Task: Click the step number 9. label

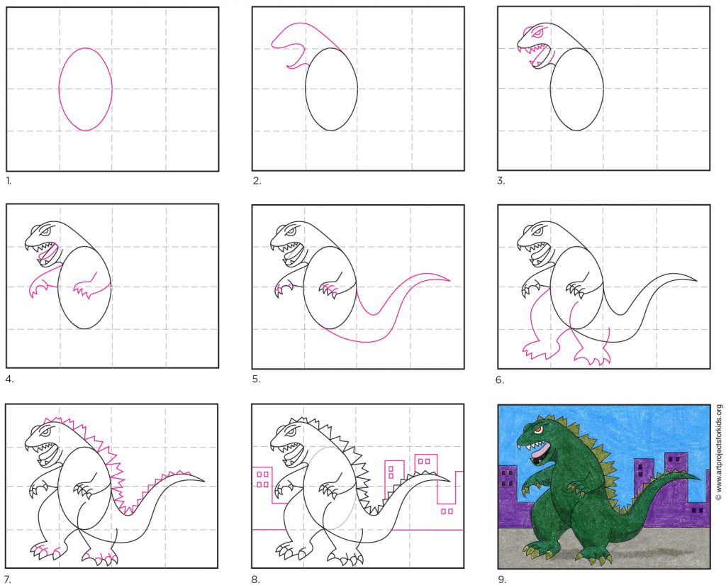Action: tap(503, 579)
